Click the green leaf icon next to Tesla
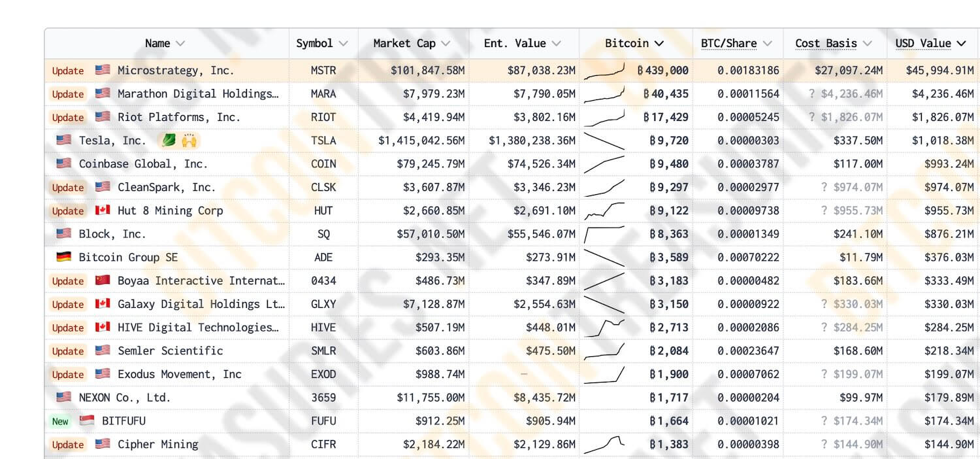This screenshot has width=980, height=459. [x=168, y=141]
